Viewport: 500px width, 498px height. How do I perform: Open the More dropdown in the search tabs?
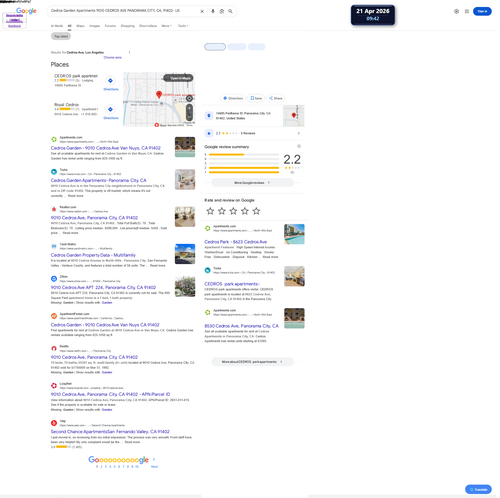pyautogui.click(x=166, y=26)
